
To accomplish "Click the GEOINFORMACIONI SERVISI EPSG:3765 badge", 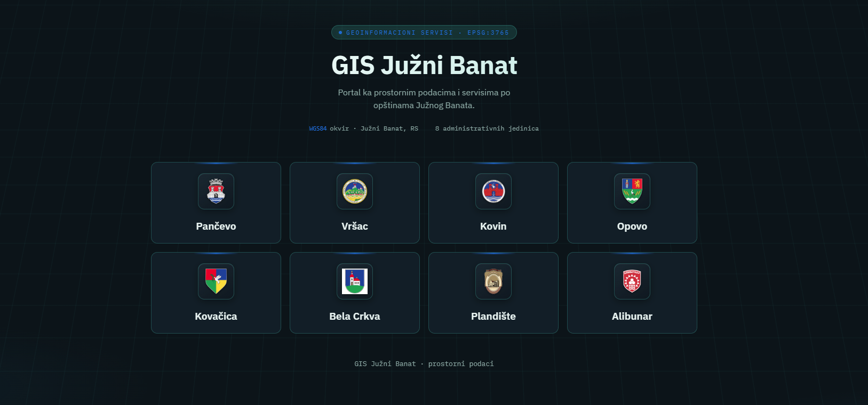I will click(x=424, y=33).
